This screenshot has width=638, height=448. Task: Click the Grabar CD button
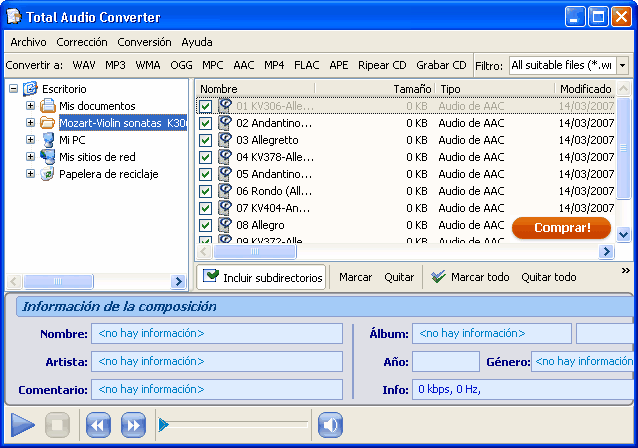pyautogui.click(x=441, y=65)
